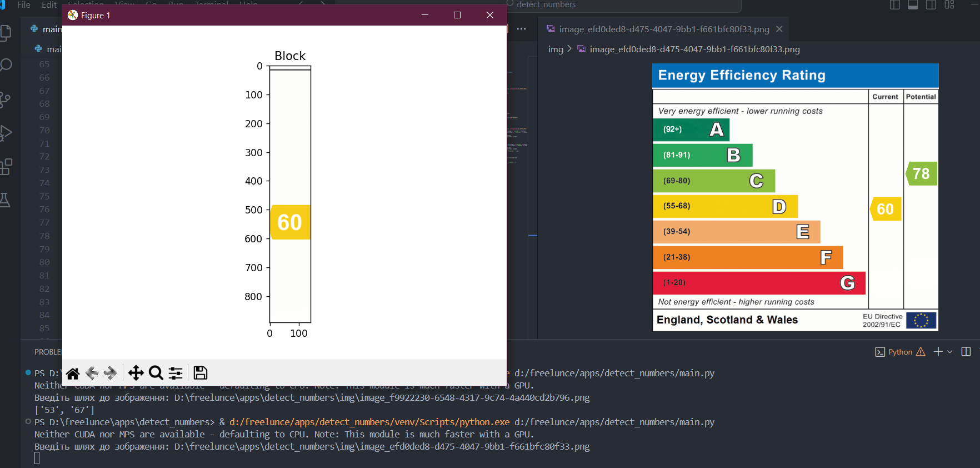Expand the terminal launch profile dropdown arrow
Viewport: 980px width, 468px height.
click(950, 352)
